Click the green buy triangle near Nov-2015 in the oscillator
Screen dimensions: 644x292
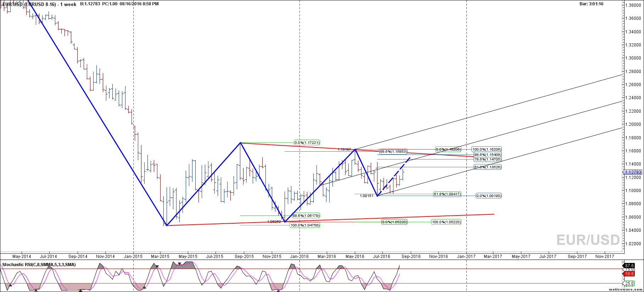click(x=278, y=291)
